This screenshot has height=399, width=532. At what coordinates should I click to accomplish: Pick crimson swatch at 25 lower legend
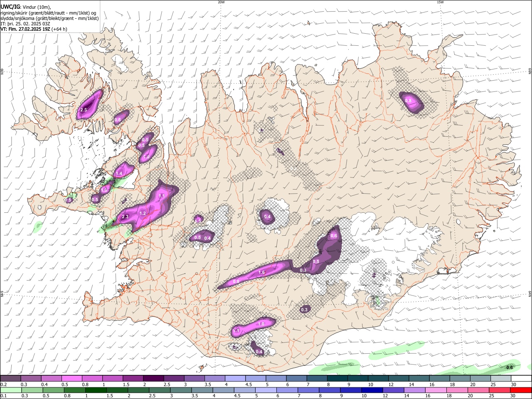point(499,390)
